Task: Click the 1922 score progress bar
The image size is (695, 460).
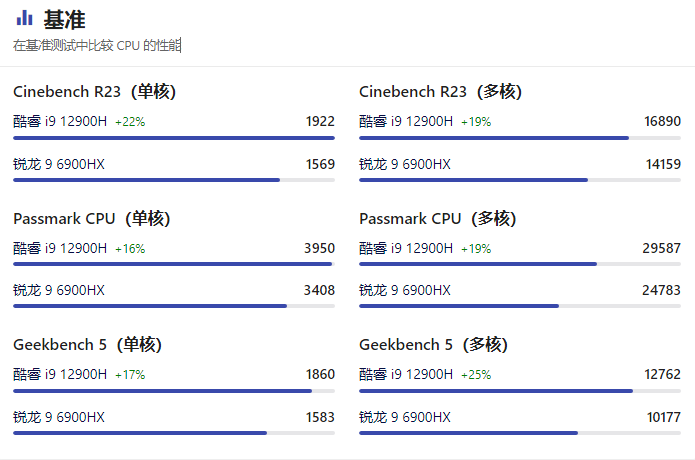Action: [x=174, y=138]
